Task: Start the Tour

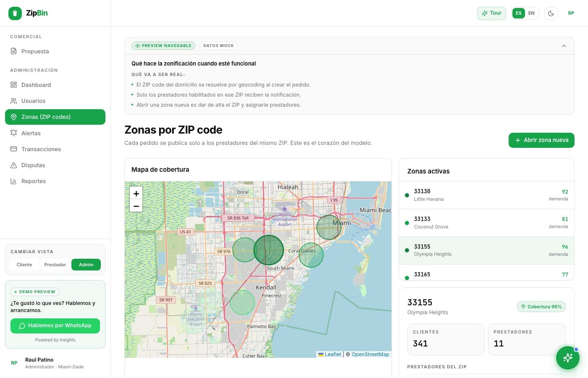Action: click(x=491, y=13)
